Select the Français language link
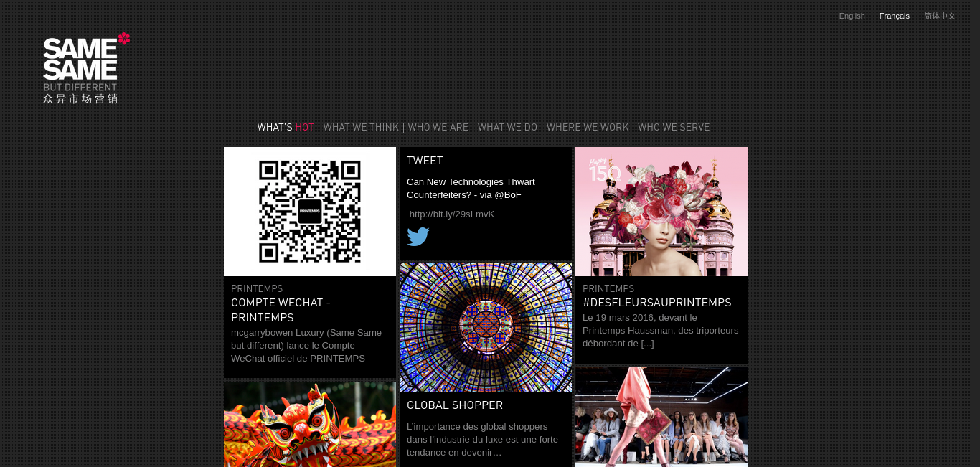Viewport: 980px width, 467px height. [894, 16]
